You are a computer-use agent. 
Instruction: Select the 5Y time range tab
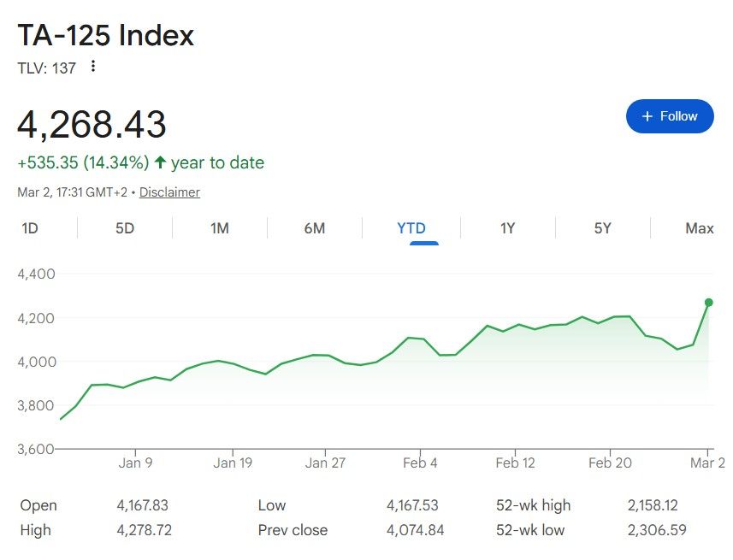(x=603, y=228)
